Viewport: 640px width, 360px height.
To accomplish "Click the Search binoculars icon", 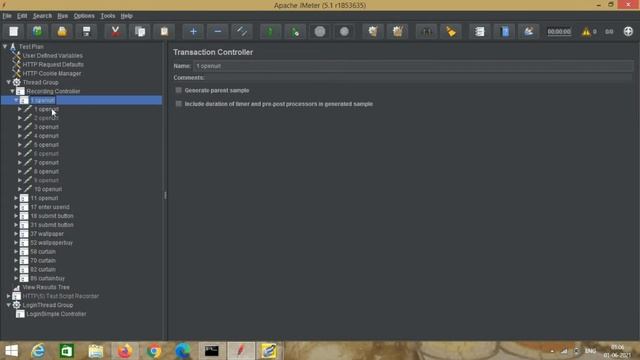I will click(x=426, y=31).
